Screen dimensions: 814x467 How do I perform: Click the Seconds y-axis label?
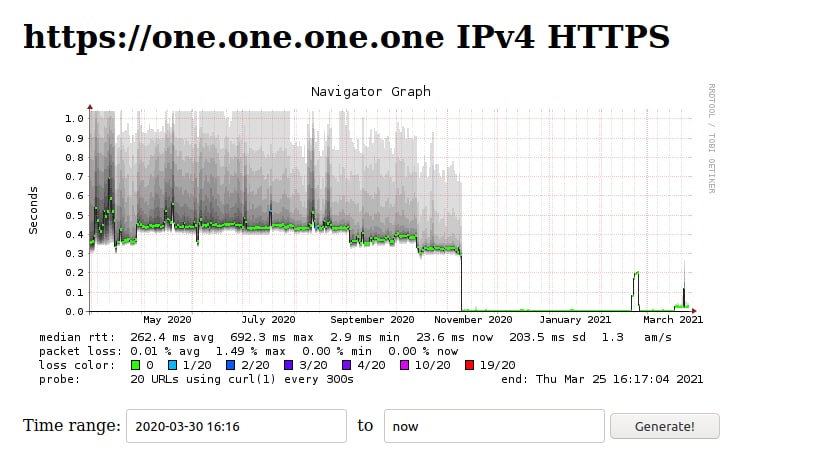(x=33, y=211)
